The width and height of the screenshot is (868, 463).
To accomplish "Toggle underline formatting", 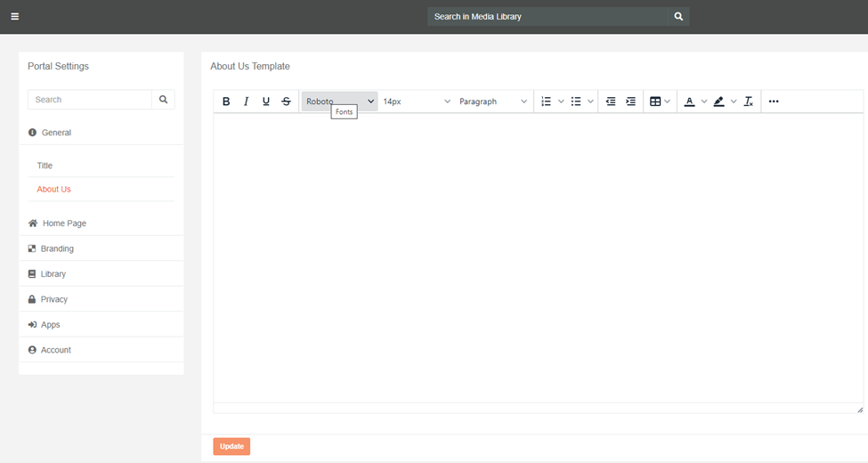I will tap(266, 102).
